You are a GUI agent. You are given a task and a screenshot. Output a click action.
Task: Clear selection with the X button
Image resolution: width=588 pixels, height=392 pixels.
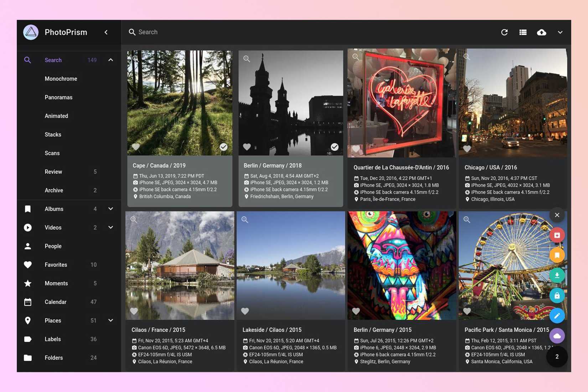[x=557, y=215]
